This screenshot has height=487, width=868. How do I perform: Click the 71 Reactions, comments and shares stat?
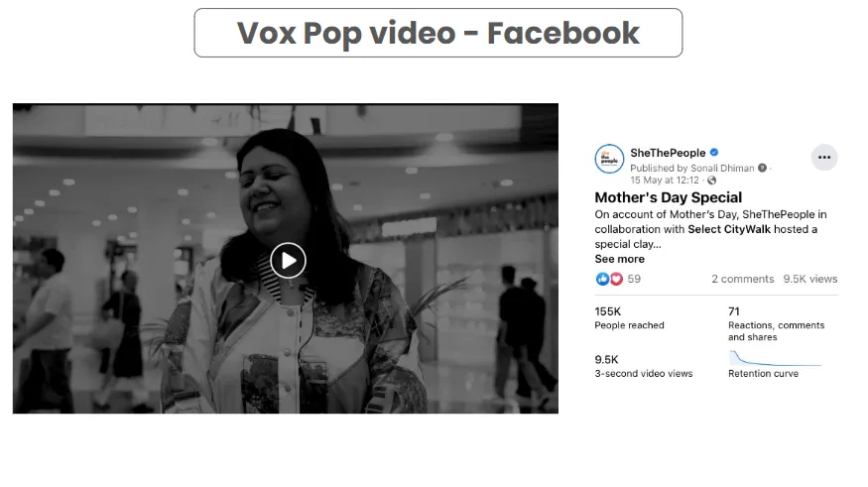(776, 323)
